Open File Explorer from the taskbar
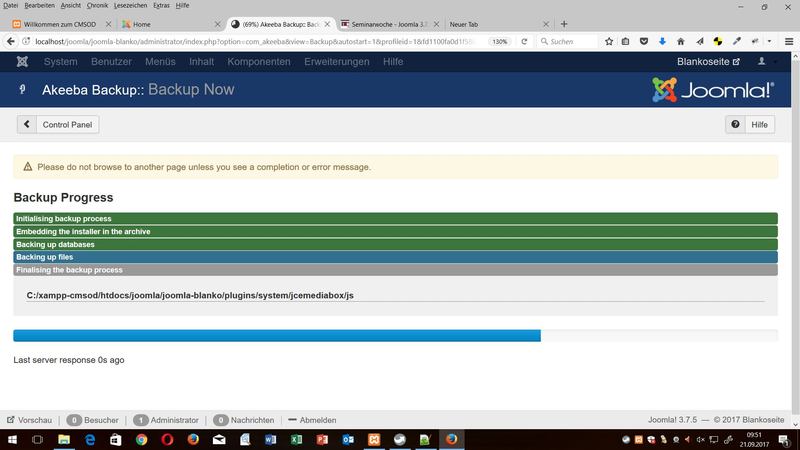The height and width of the screenshot is (450, 800). click(x=64, y=439)
